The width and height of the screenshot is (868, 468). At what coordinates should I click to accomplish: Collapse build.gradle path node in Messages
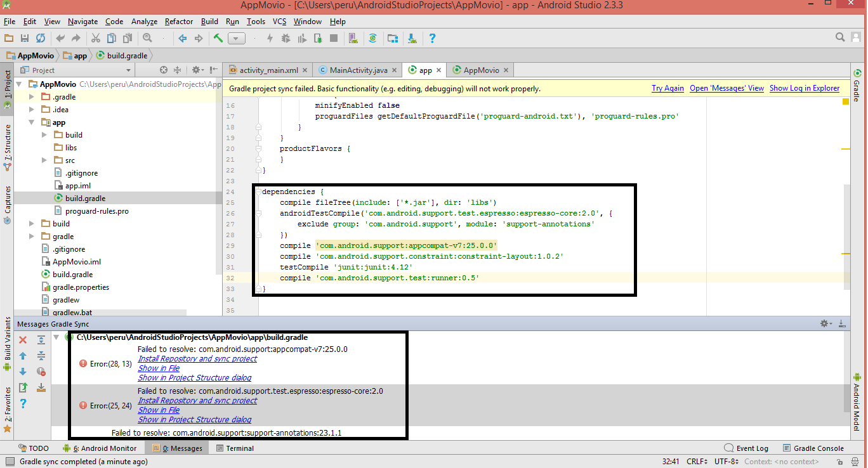click(56, 337)
